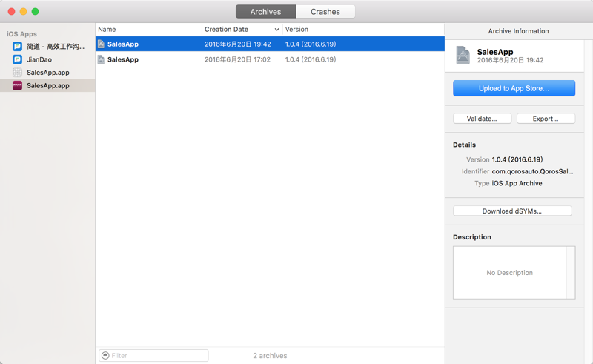Click the large SalesApp archive icon in info panel
The width and height of the screenshot is (593, 364).
coord(463,56)
